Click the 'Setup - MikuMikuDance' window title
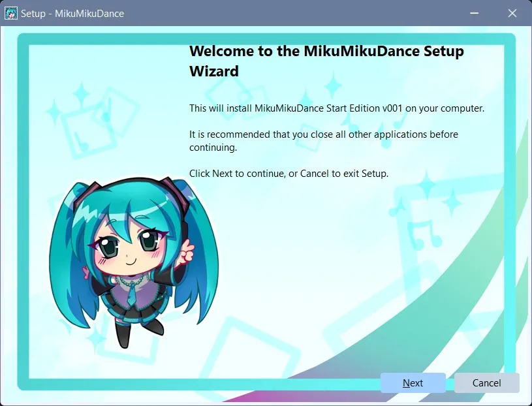The width and height of the screenshot is (532, 406). click(72, 14)
